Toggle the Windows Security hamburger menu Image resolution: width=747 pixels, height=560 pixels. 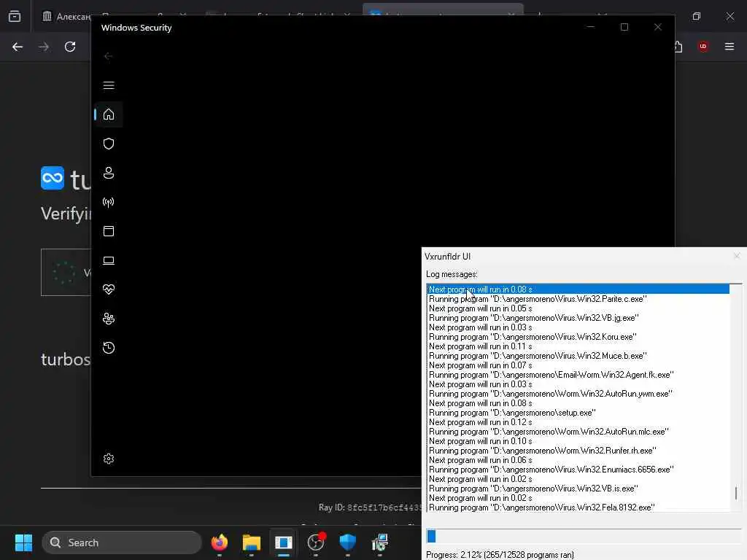[x=109, y=85]
